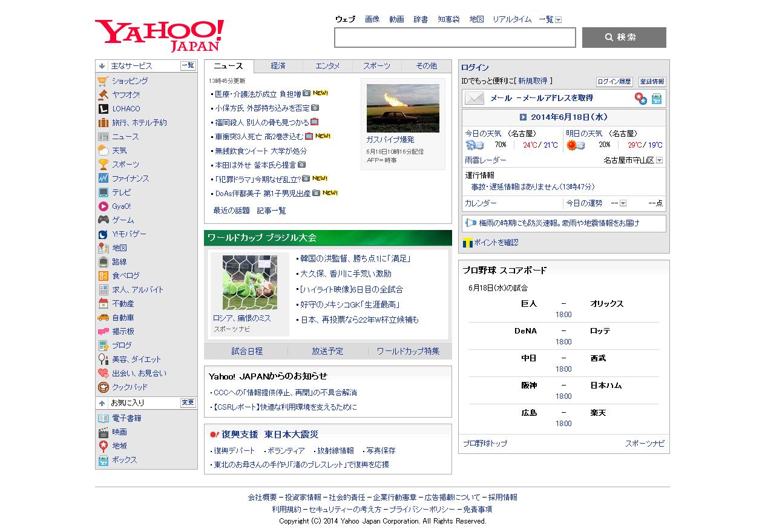This screenshot has height=532, width=765.
Task: Click the TV icon in services list
Action: [103, 192]
